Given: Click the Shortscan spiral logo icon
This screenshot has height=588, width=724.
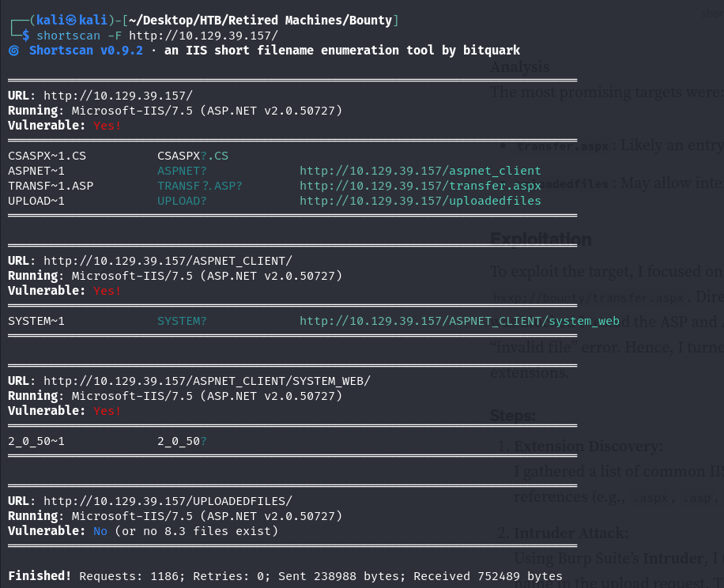Looking at the screenshot, I should (x=14, y=51).
